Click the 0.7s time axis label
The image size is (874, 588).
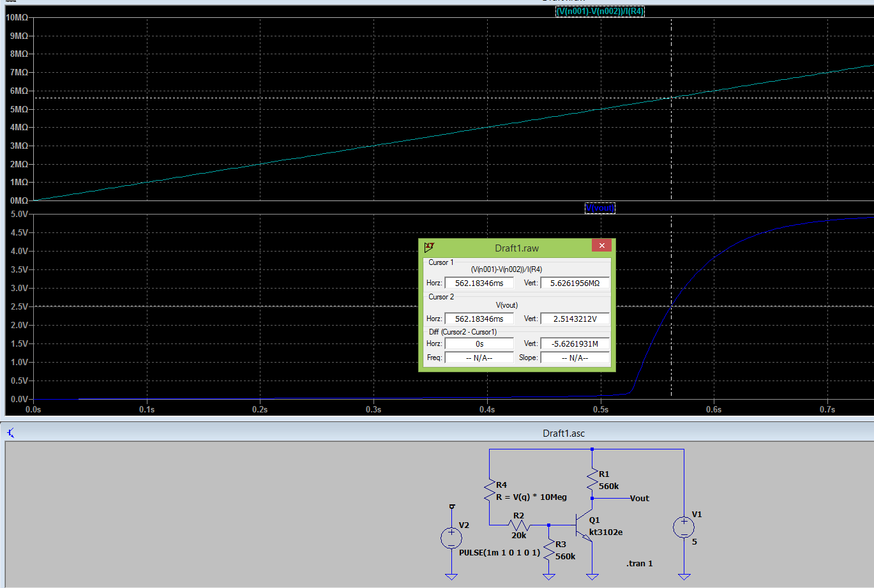tap(827, 409)
